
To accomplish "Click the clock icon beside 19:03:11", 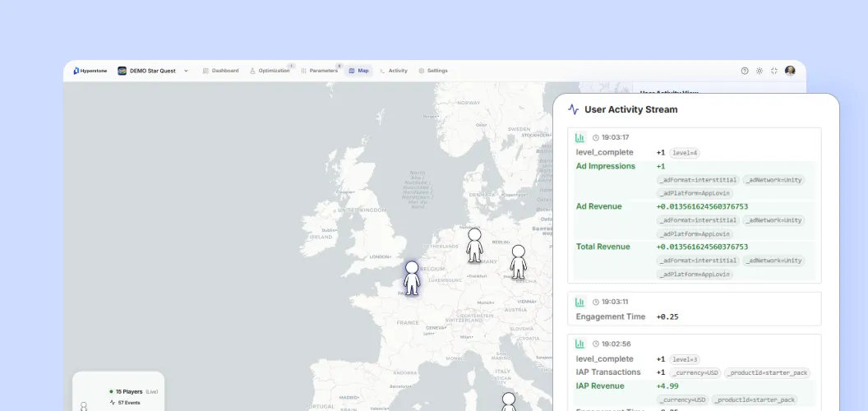I will (596, 302).
